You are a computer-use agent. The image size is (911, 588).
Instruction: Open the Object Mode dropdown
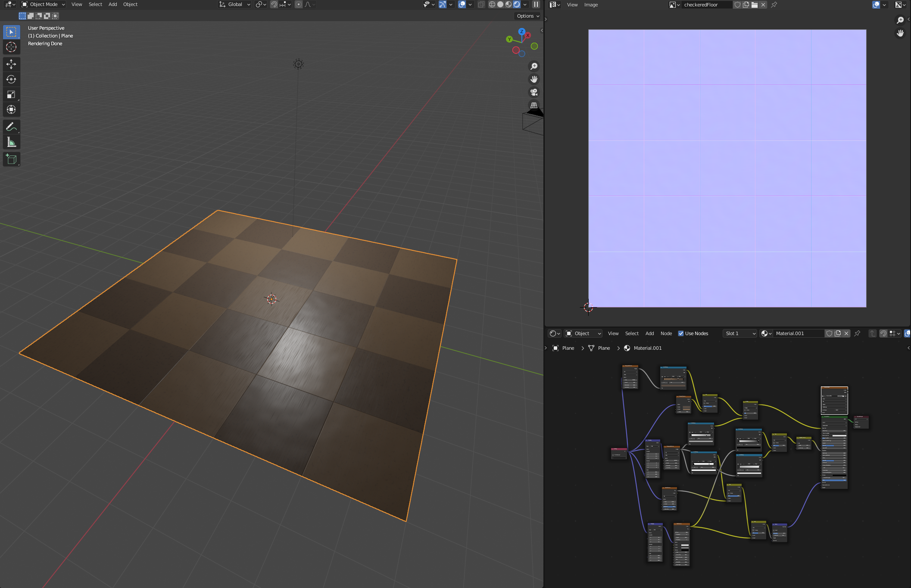[x=43, y=4]
